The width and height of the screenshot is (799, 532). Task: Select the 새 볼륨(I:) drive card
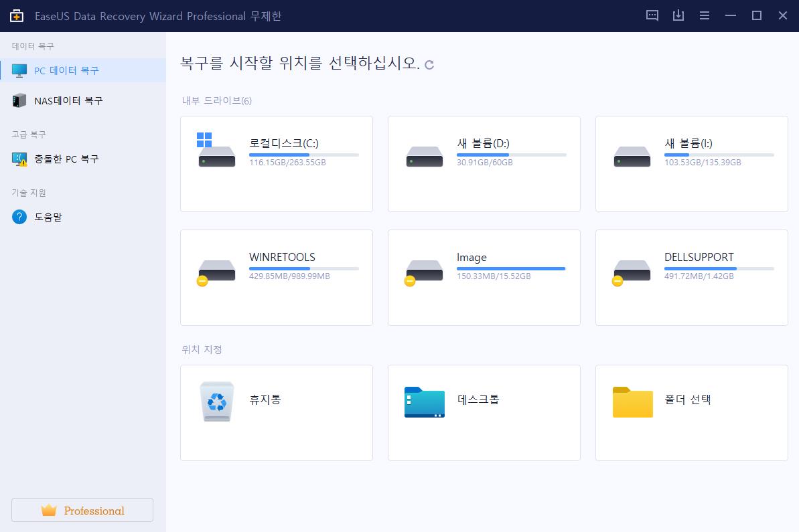(x=691, y=163)
